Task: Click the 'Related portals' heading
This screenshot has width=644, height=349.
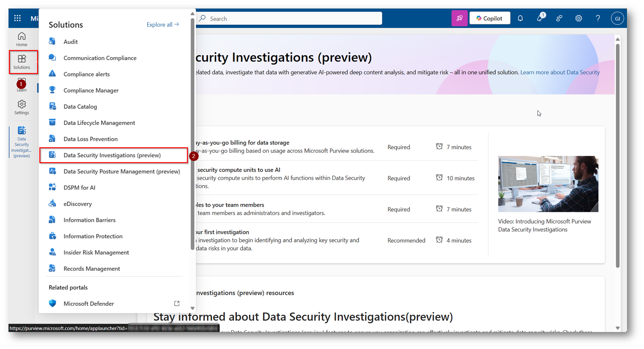Action: click(68, 287)
